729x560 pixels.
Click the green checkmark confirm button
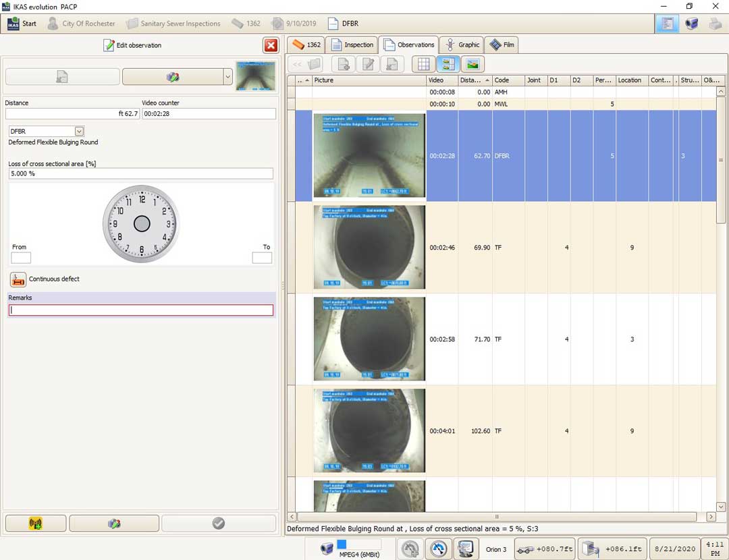click(x=219, y=524)
